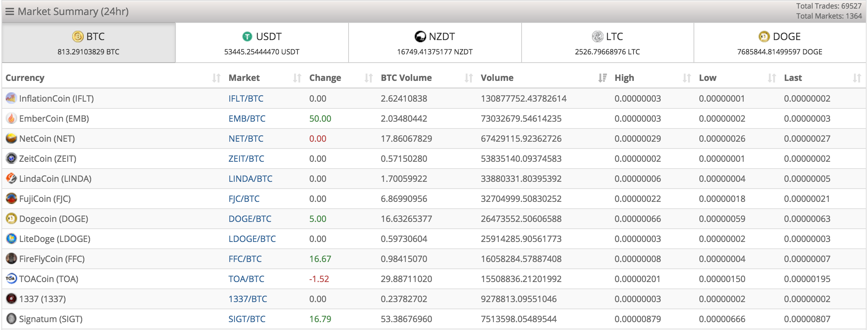Viewport: 868px width, 330px height.
Task: Click BTC volume 17.86067829 in NetCoin row
Action: (x=406, y=139)
